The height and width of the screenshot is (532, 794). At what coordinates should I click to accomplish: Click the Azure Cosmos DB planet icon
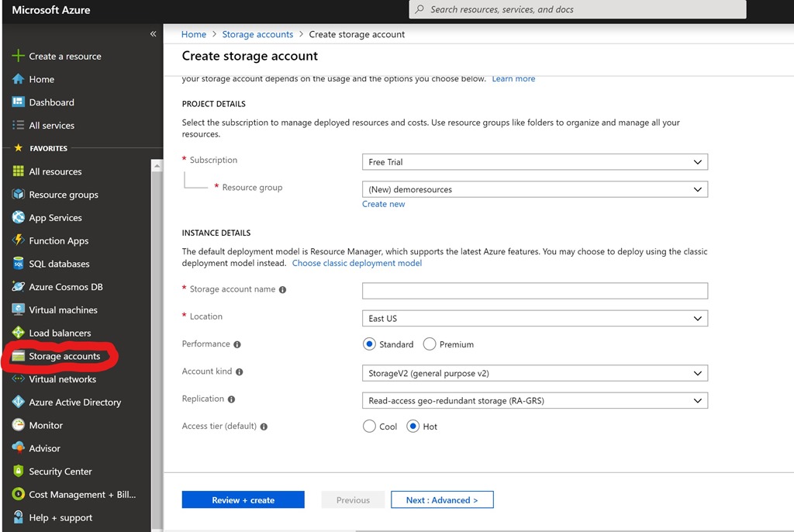19,286
